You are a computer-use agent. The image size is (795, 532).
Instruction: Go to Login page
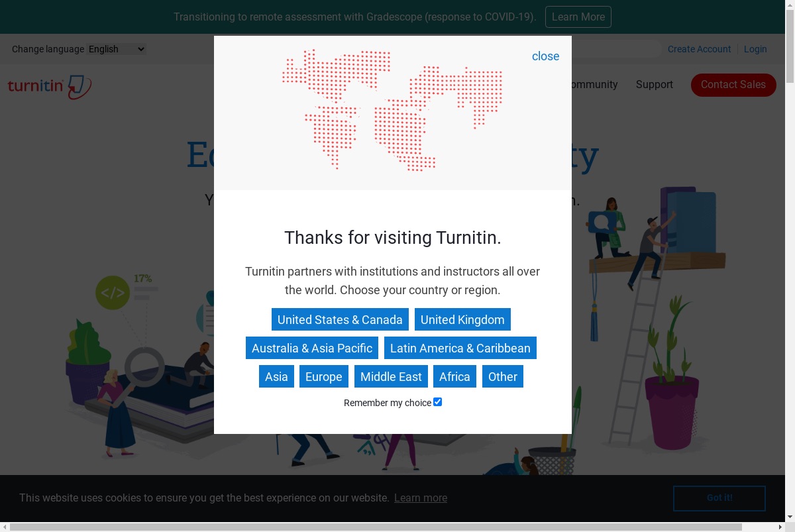[755, 49]
